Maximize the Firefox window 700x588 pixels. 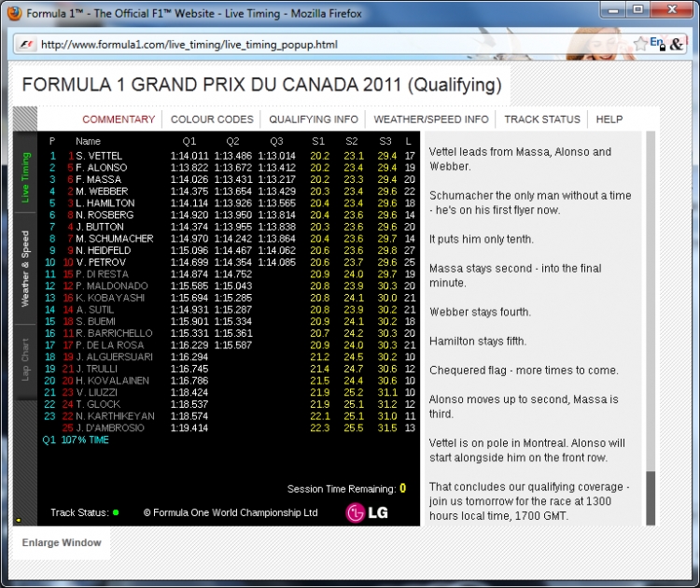coord(638,10)
